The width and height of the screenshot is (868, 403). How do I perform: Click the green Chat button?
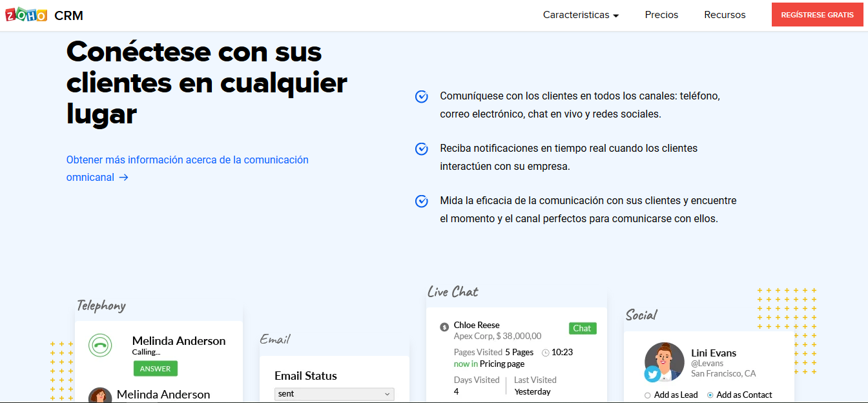pyautogui.click(x=583, y=328)
